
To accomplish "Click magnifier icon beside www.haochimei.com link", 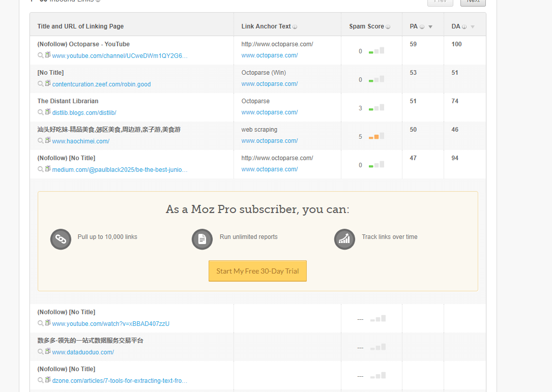I will [x=41, y=141].
